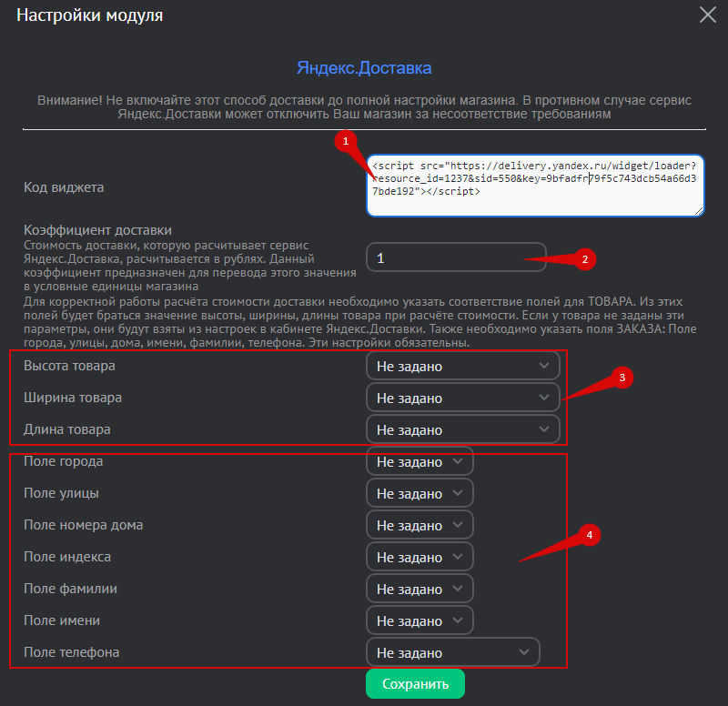The height and width of the screenshot is (706, 728).
Task: Close the module settings dialog
Action: tap(707, 15)
